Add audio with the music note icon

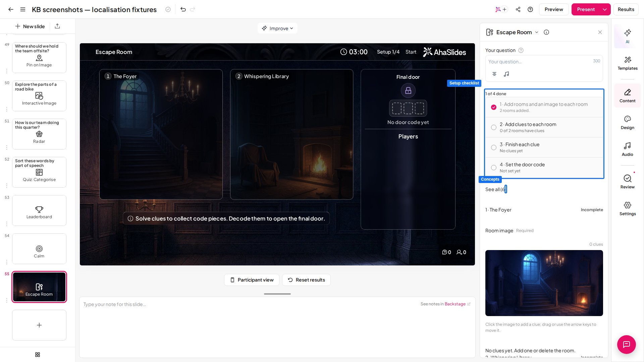(506, 74)
